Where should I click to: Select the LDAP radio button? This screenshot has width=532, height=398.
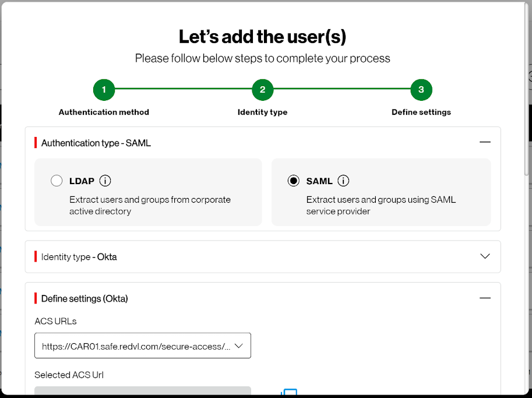[57, 181]
